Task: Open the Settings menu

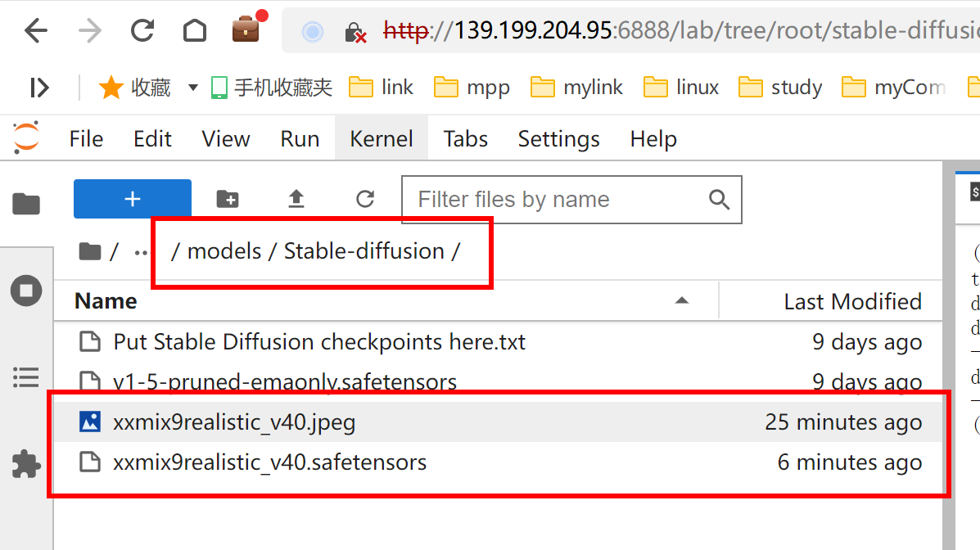Action: point(558,139)
